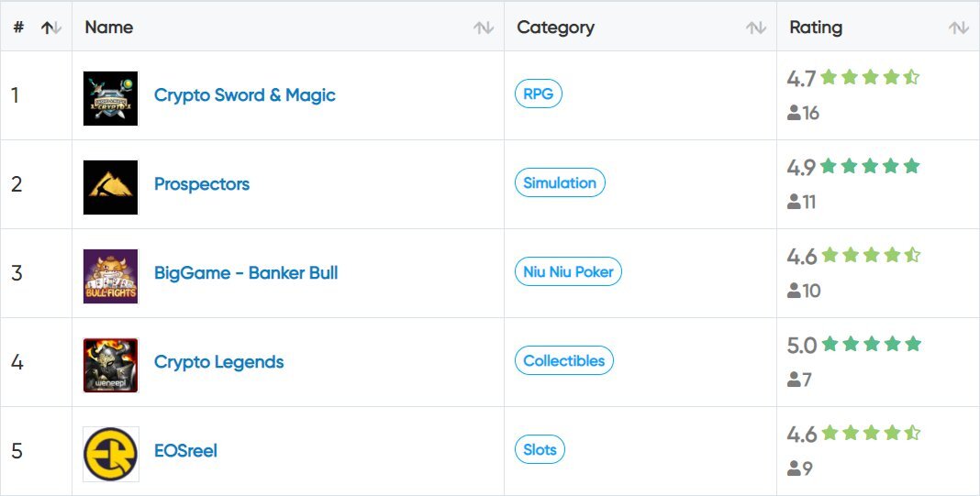Image resolution: width=980 pixels, height=496 pixels.
Task: Click the Rating column sort arrows
Action: (959, 28)
